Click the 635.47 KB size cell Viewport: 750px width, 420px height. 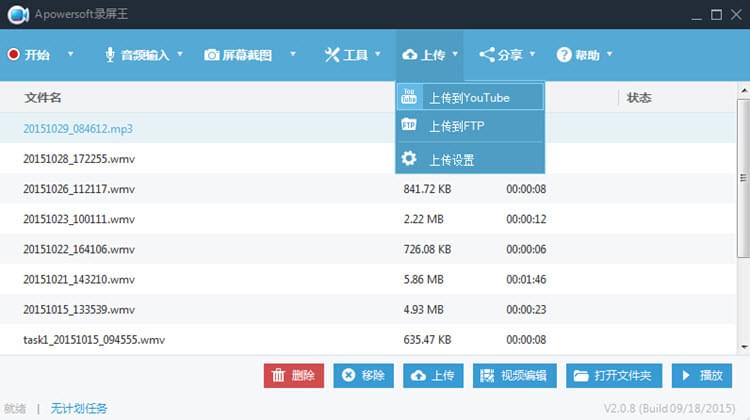pyautogui.click(x=427, y=340)
